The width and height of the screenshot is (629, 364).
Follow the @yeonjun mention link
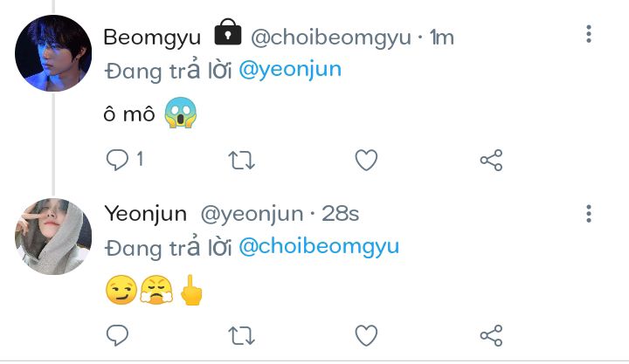click(290, 70)
